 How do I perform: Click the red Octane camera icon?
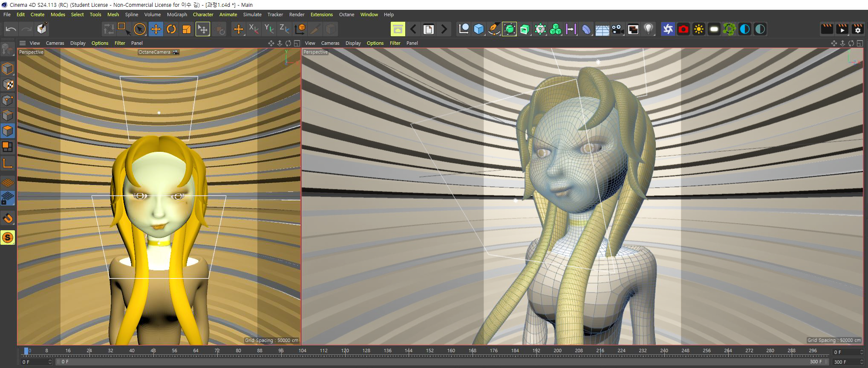coord(683,29)
